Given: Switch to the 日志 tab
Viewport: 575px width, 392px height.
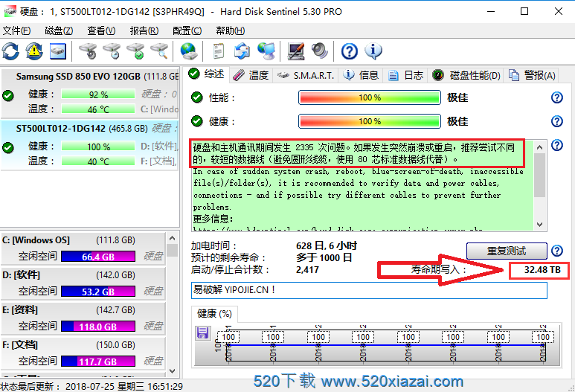Looking at the screenshot, I should pyautogui.click(x=405, y=75).
